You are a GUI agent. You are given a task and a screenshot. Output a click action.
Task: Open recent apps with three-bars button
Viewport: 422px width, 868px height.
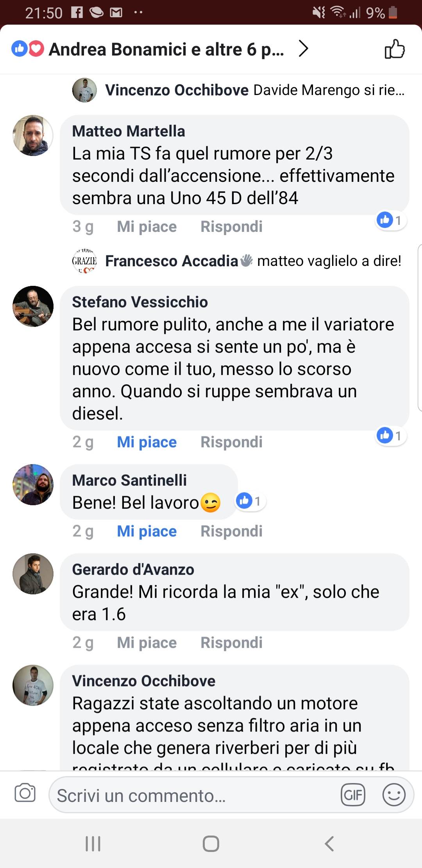tap(93, 843)
